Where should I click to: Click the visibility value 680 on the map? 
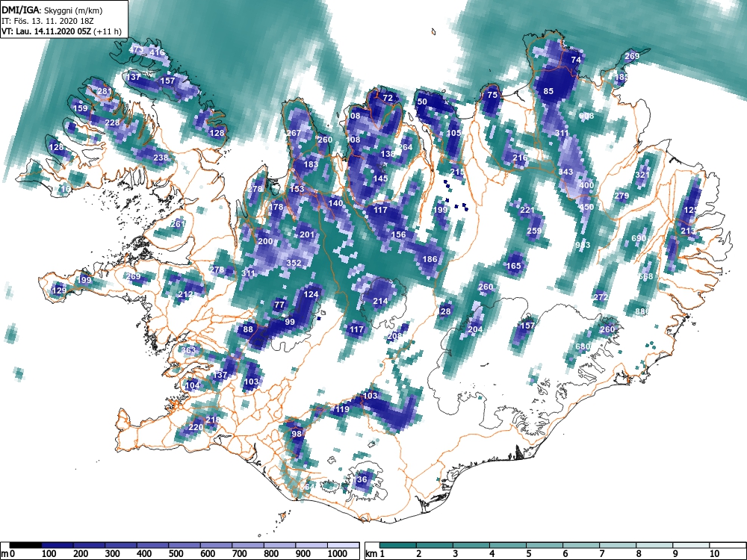pos(583,346)
